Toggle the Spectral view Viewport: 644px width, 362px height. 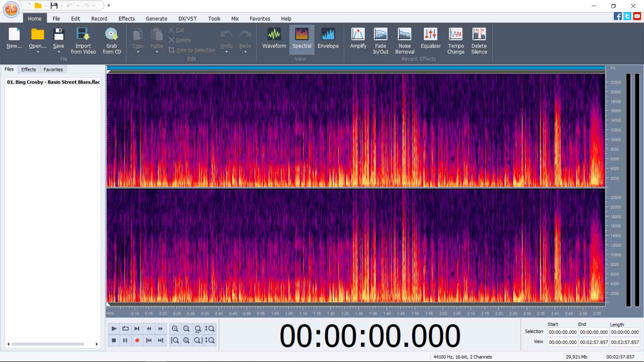pos(302,38)
